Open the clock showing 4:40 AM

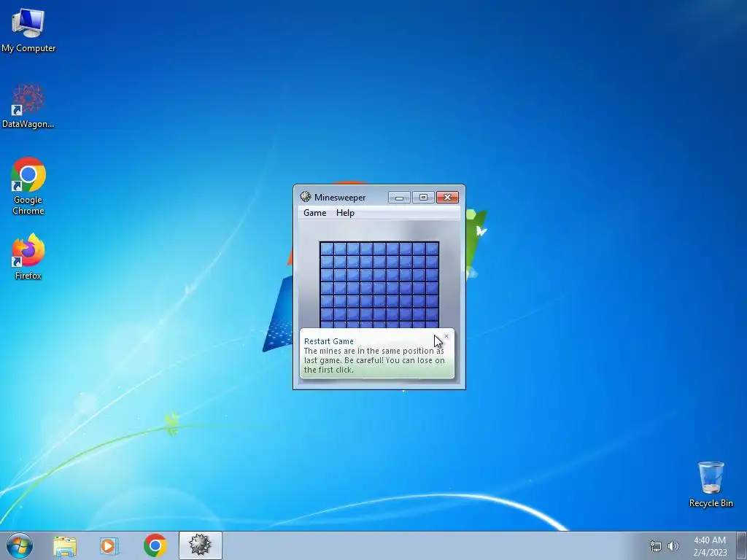tap(710, 546)
